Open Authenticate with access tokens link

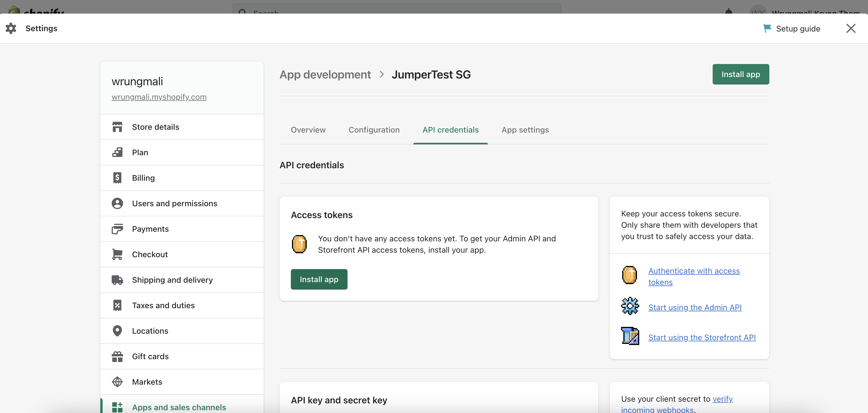694,276
